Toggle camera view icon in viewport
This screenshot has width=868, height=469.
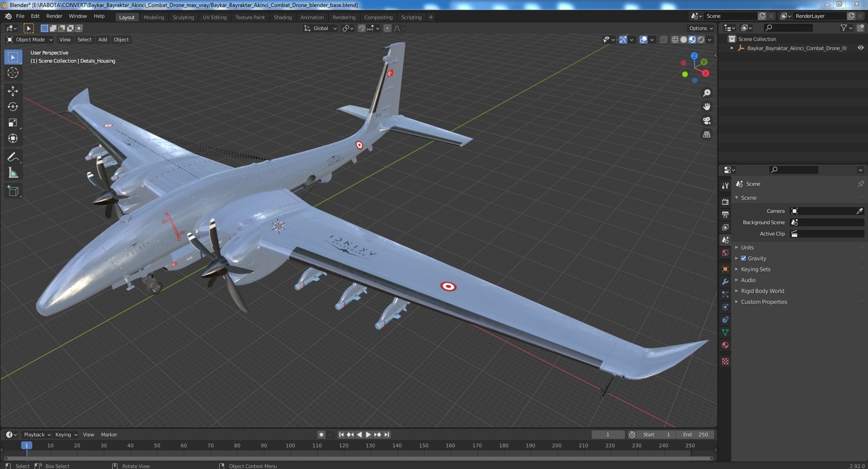tap(707, 121)
